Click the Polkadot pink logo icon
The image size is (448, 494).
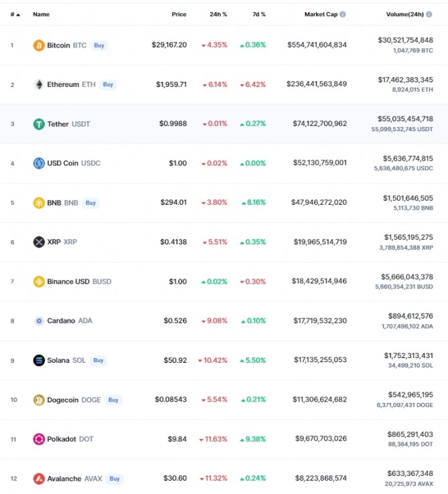tap(39, 439)
